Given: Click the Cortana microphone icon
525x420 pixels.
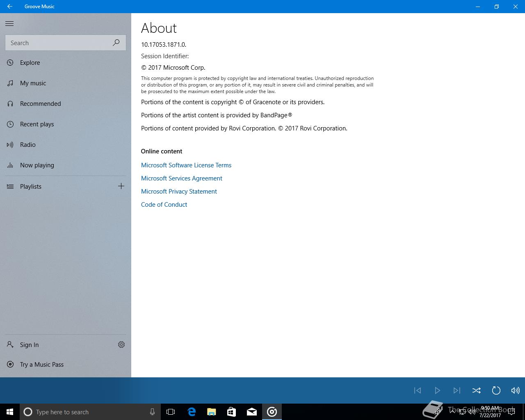Looking at the screenshot, I should point(152,412).
